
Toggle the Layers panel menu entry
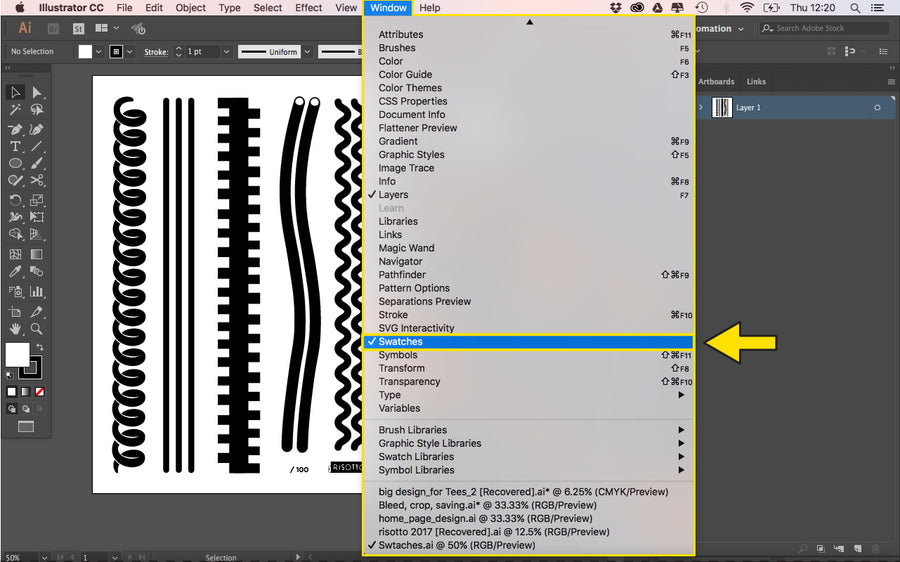[393, 195]
